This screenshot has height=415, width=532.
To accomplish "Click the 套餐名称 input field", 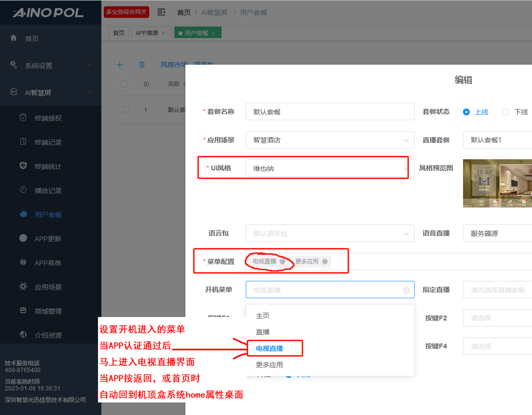I will [330, 111].
